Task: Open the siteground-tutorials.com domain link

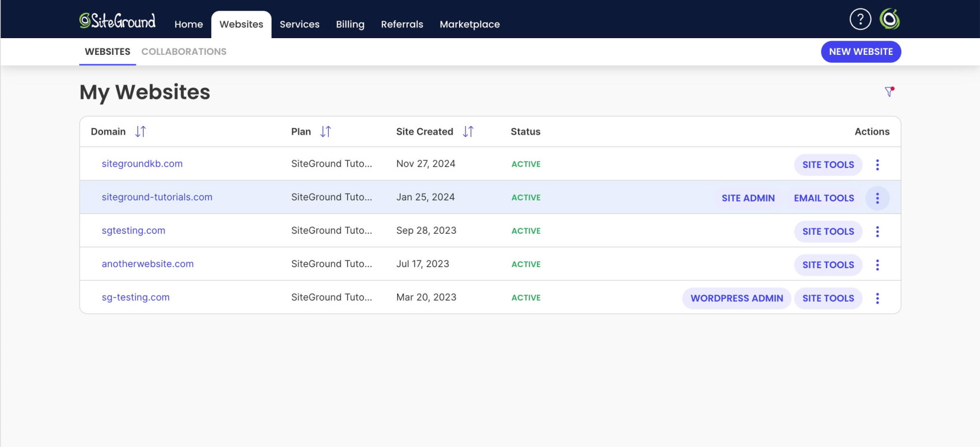Action: (157, 197)
